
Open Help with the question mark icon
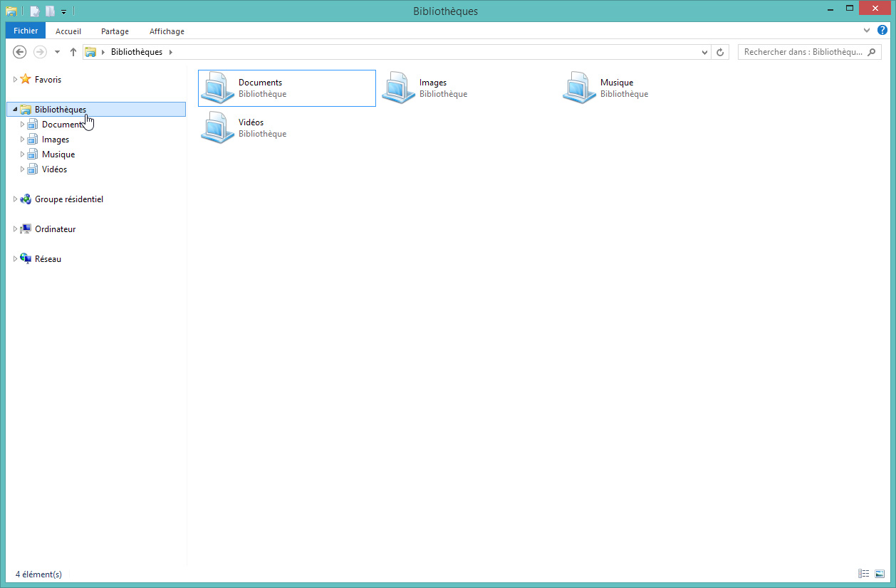point(882,31)
